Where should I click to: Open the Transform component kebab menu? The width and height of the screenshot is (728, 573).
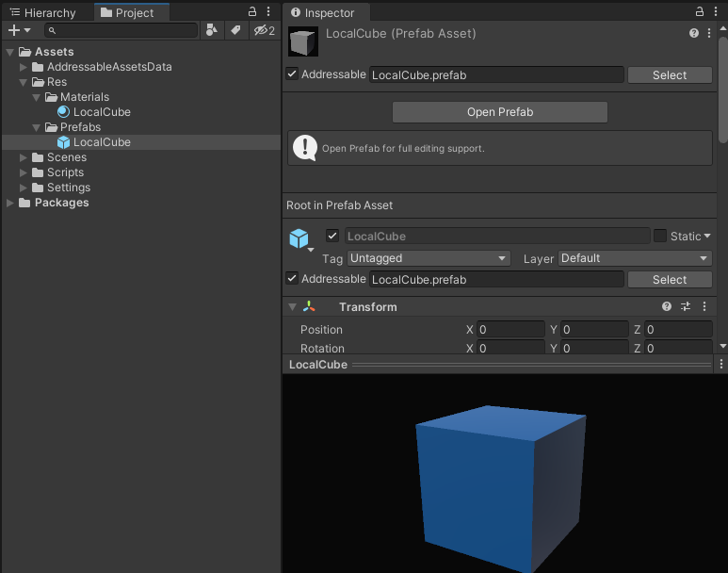pyautogui.click(x=704, y=306)
